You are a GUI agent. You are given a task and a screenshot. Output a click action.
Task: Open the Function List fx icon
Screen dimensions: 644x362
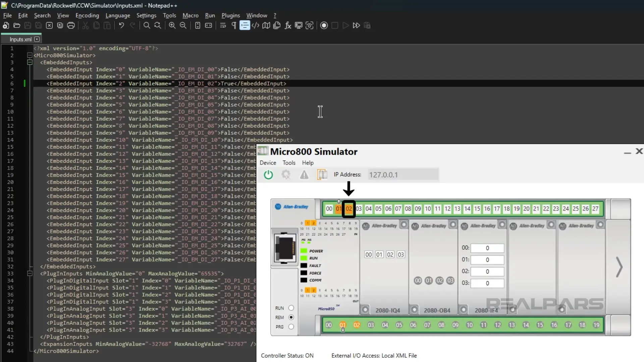click(x=288, y=25)
